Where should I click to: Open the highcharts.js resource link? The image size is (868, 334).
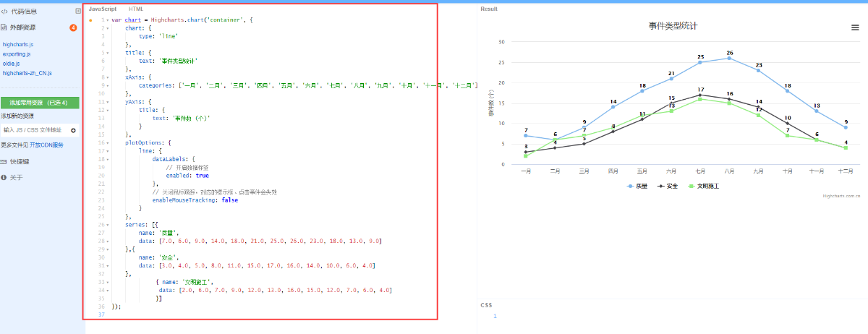[18, 45]
